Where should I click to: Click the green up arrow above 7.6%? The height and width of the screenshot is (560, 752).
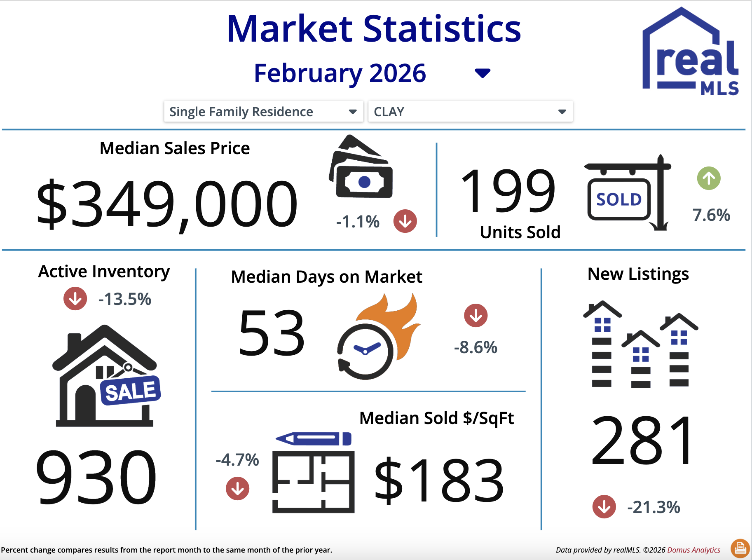[709, 178]
